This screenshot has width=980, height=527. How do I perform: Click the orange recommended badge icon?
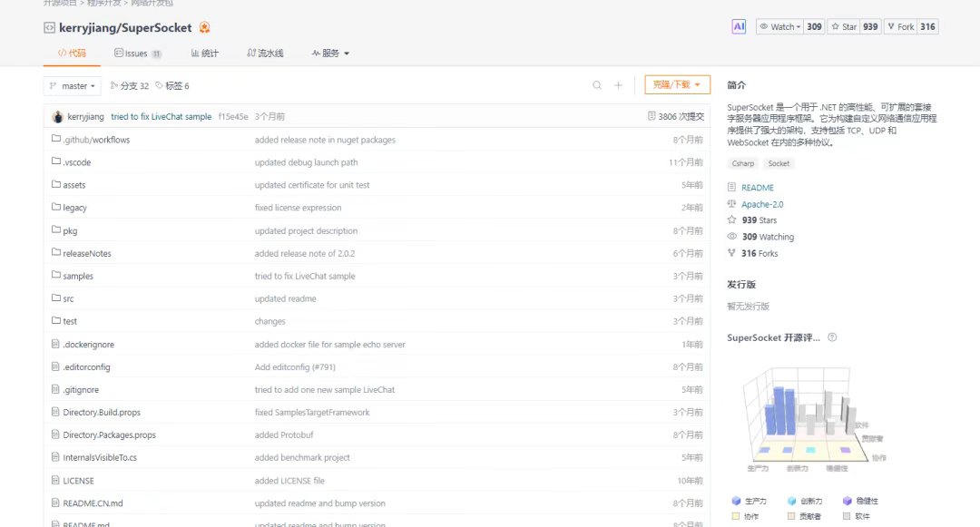pos(204,27)
